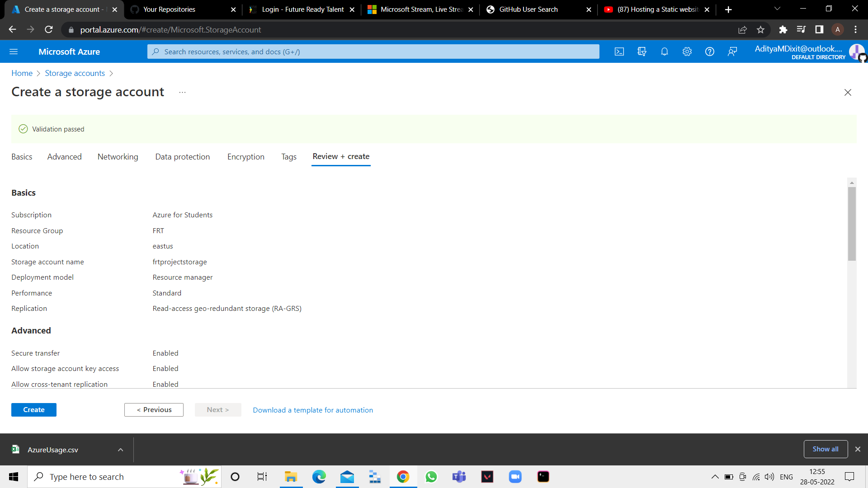Open the portal hamburger menu
The height and width of the screenshot is (488, 868).
click(14, 52)
